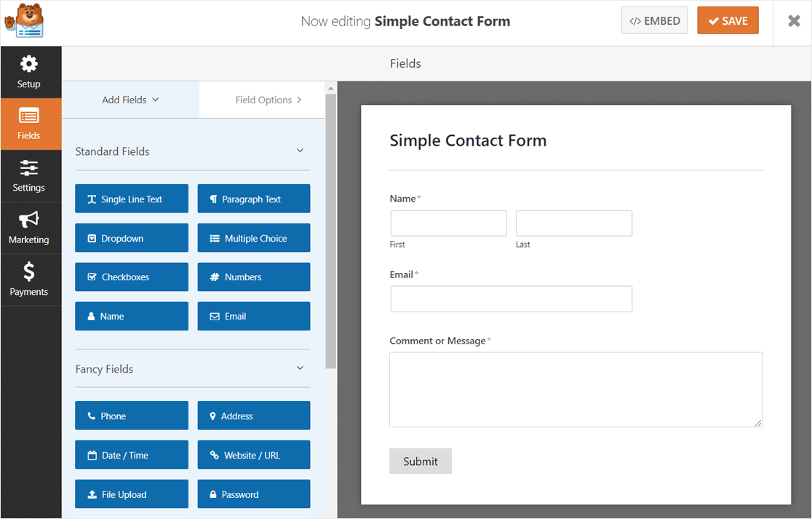Click the Submit button in the preview
812x519 pixels.
point(420,461)
